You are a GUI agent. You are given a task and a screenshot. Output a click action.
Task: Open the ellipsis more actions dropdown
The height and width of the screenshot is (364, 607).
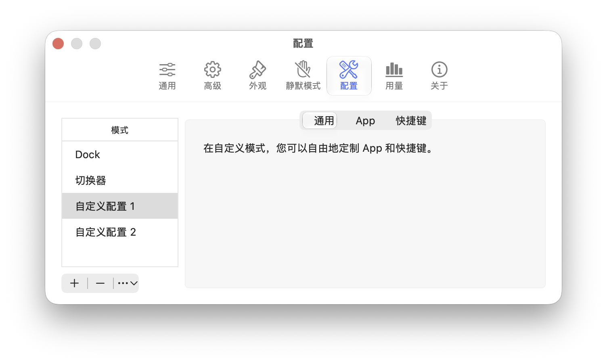pyautogui.click(x=127, y=283)
